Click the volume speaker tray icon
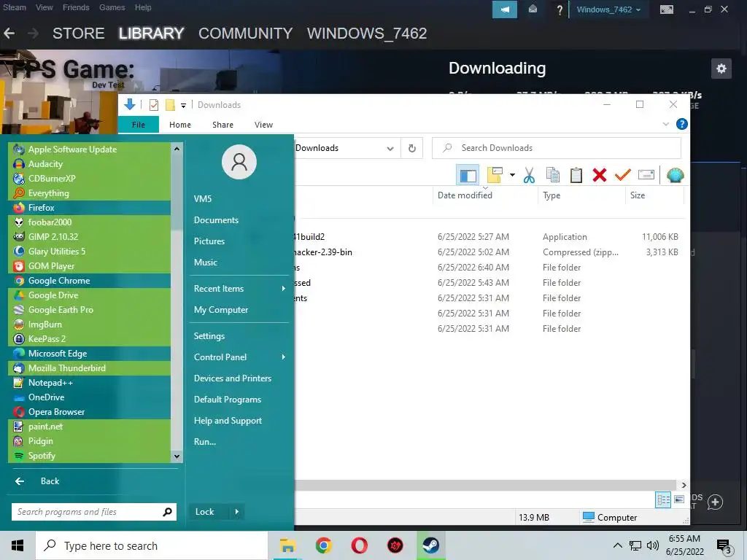 coord(653,545)
